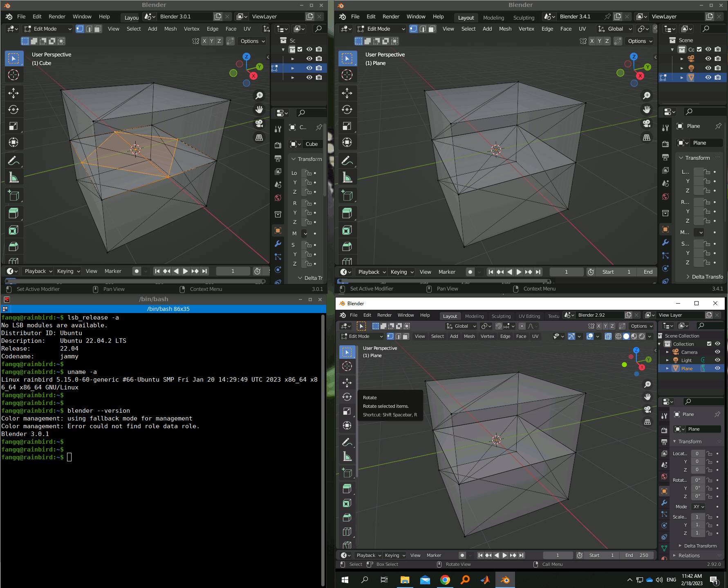Play animation in Blender 3.0.1 timeline
The width and height of the screenshot is (728, 588).
185,271
